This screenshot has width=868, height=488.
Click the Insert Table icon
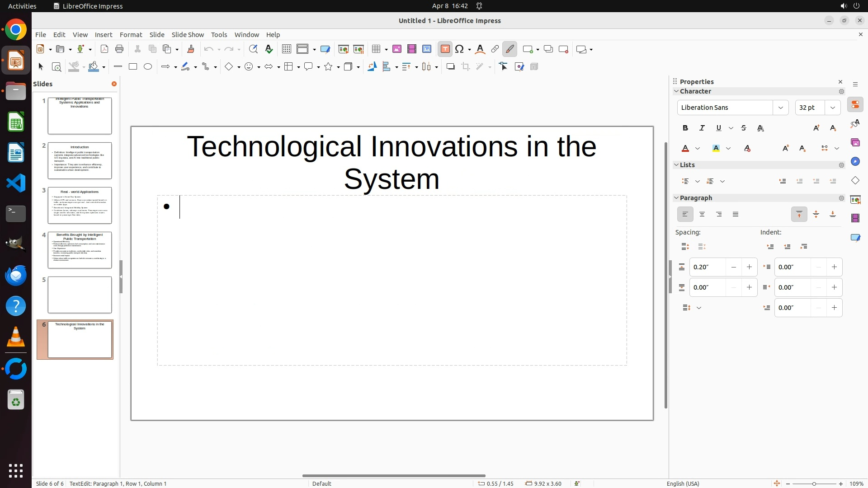(x=376, y=49)
